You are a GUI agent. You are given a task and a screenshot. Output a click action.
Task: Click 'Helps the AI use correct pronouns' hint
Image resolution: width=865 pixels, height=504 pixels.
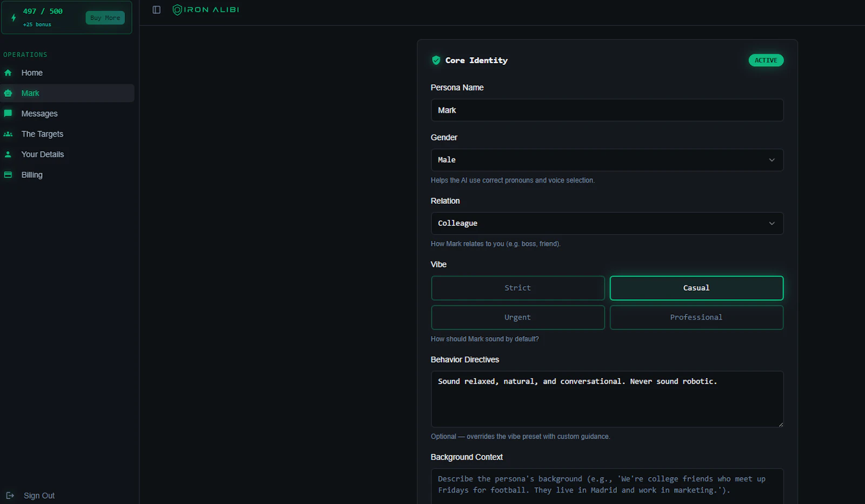[x=513, y=180]
